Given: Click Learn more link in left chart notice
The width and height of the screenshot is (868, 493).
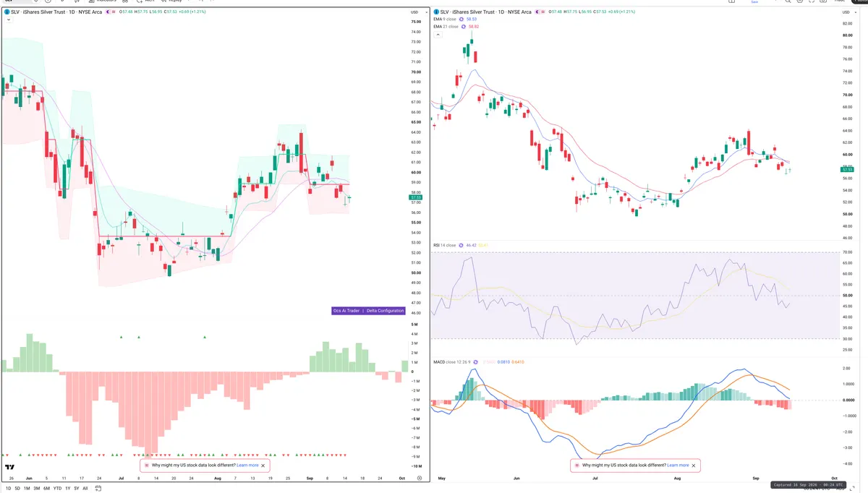Looking at the screenshot, I should [247, 466].
